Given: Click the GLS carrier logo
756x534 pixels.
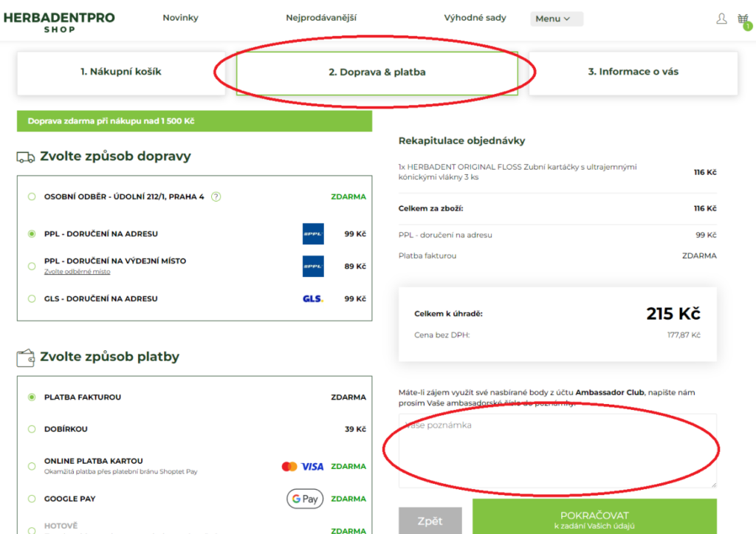Looking at the screenshot, I should 313,299.
